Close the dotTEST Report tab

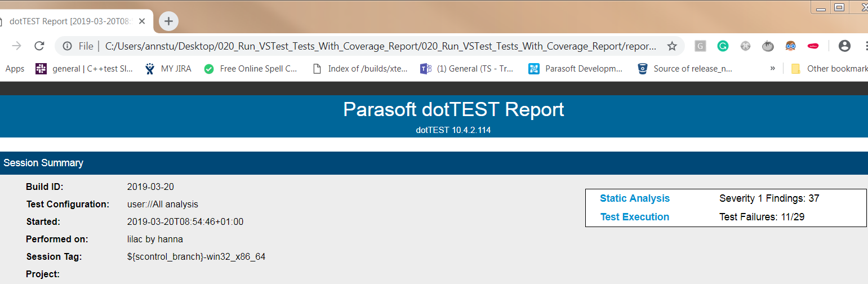142,21
